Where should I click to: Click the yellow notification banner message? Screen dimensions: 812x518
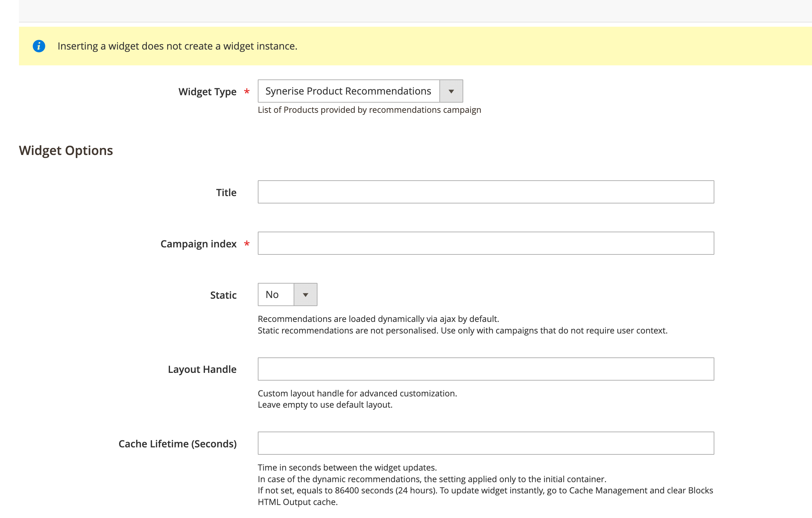click(177, 46)
